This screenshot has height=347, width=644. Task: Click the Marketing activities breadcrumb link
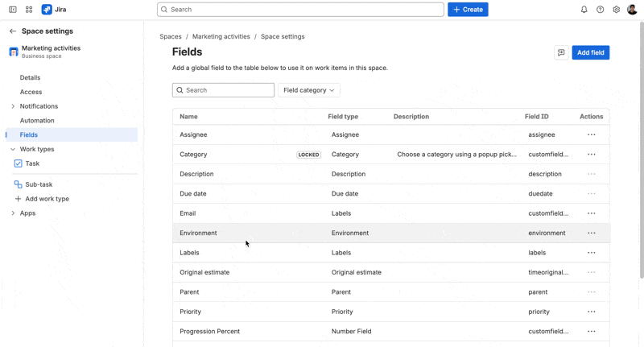click(221, 36)
